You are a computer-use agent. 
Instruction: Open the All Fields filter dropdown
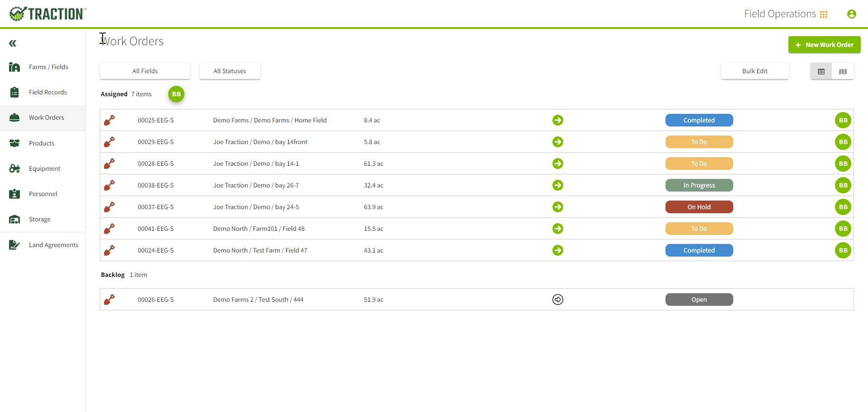coord(145,71)
